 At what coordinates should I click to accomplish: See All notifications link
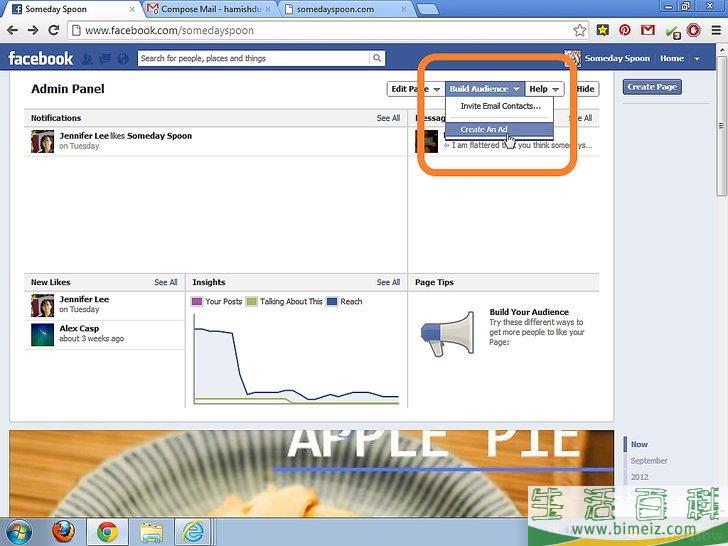tap(388, 118)
